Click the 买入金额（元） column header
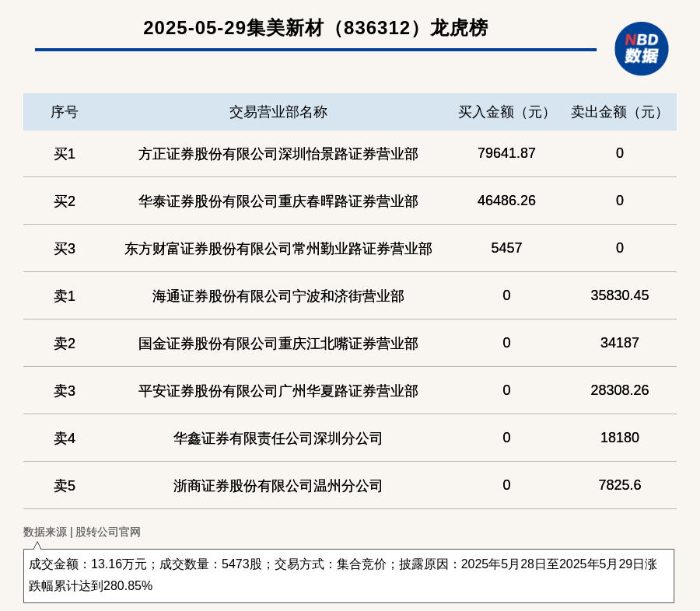 506,112
